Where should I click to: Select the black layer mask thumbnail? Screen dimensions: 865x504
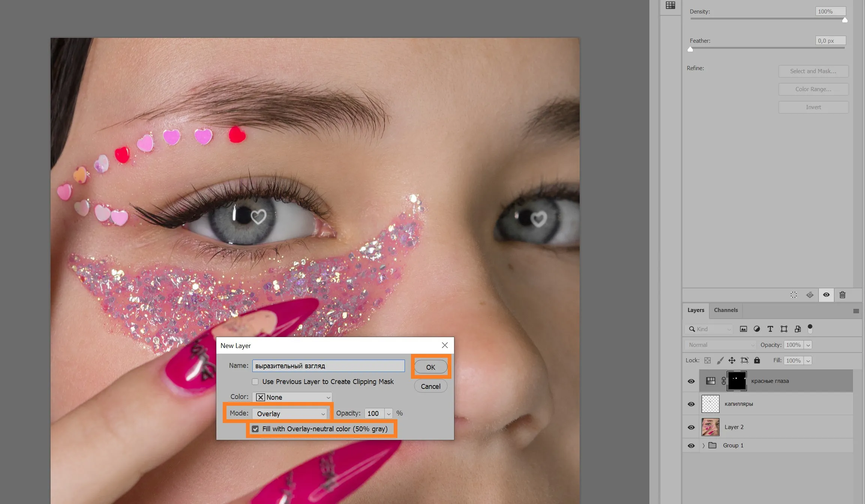[x=737, y=381]
